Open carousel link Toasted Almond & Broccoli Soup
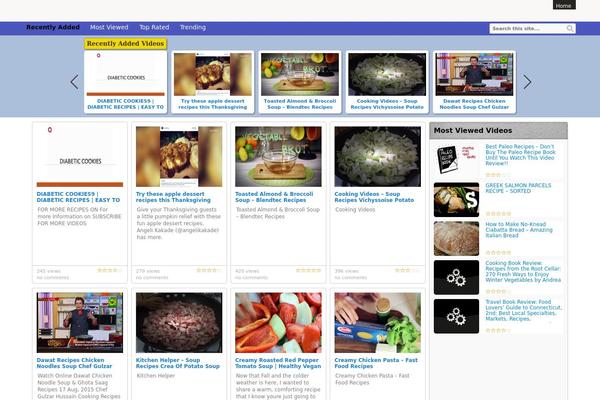Viewport: 600px width, 400px height. (x=300, y=104)
